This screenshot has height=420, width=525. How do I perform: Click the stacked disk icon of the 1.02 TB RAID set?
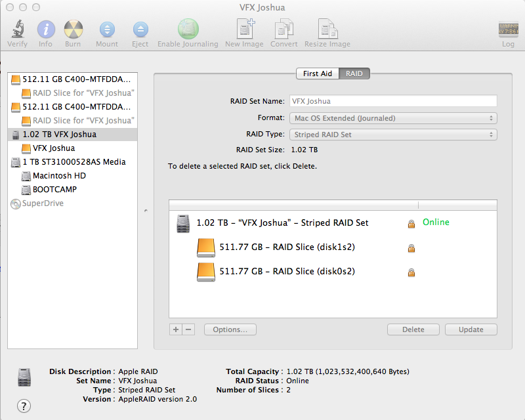(x=183, y=223)
